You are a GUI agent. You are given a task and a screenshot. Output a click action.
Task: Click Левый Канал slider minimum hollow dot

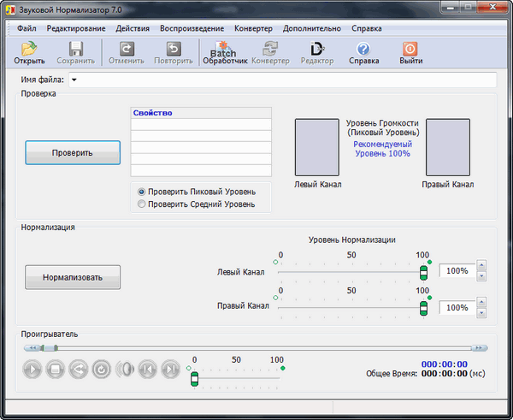[275, 262]
